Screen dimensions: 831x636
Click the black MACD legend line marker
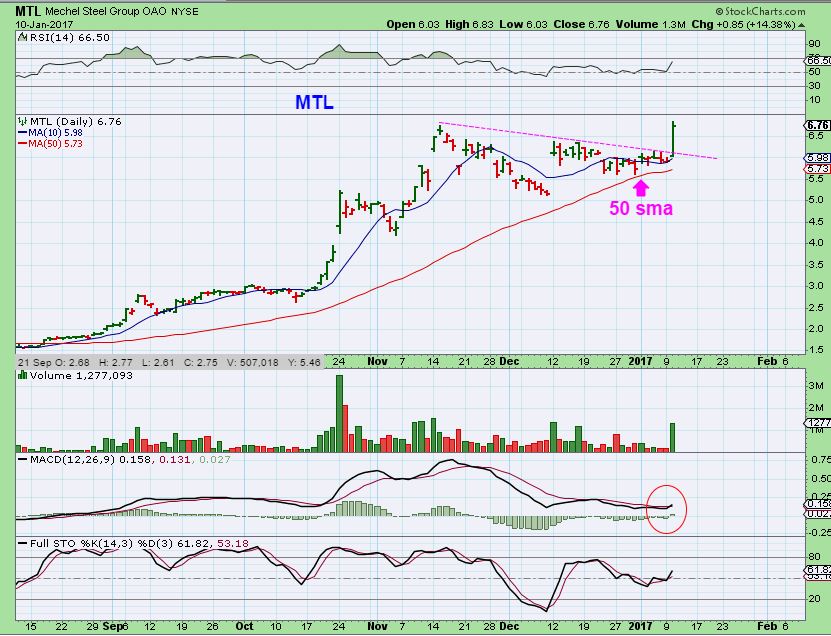23,460
